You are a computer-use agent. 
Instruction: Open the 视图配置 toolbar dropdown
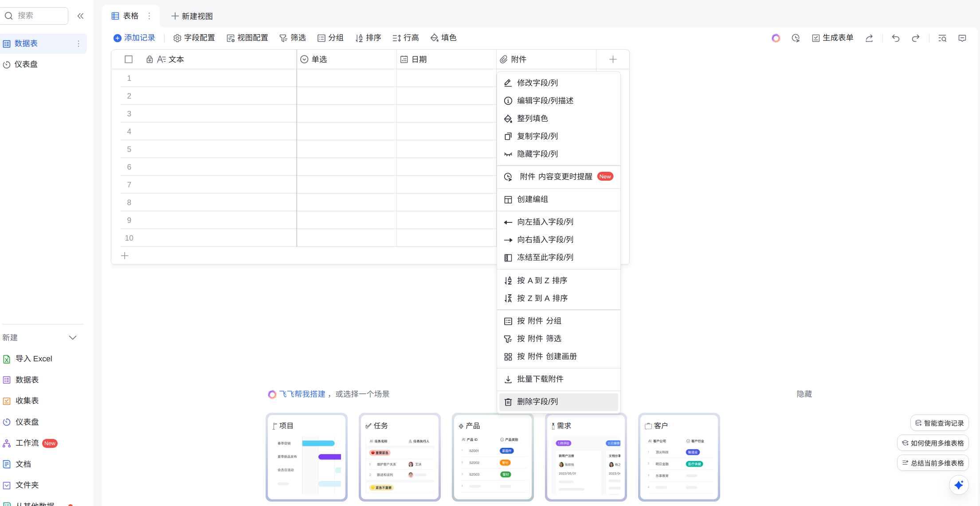tap(247, 38)
